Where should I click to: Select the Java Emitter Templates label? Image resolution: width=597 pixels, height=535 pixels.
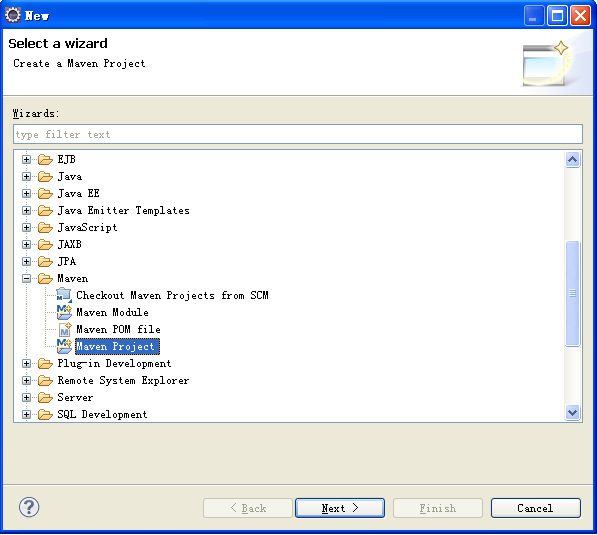pyautogui.click(x=123, y=210)
